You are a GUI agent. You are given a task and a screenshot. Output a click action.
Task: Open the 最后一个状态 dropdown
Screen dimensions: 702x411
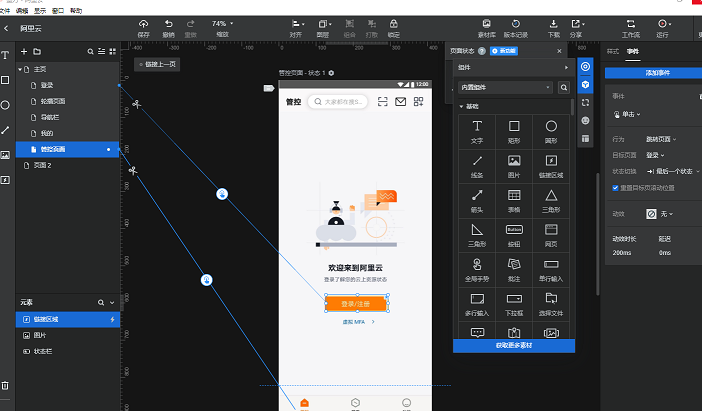pyautogui.click(x=673, y=171)
